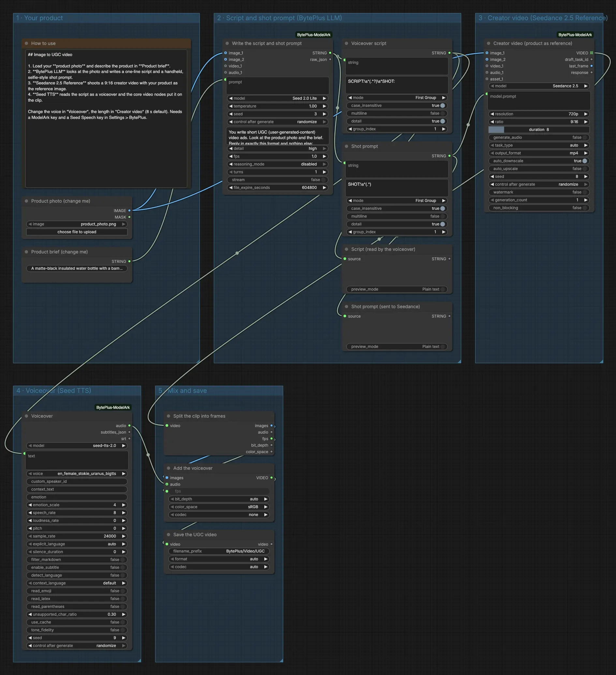Toggle the stream switch
The image size is (616, 675).
tap(323, 180)
